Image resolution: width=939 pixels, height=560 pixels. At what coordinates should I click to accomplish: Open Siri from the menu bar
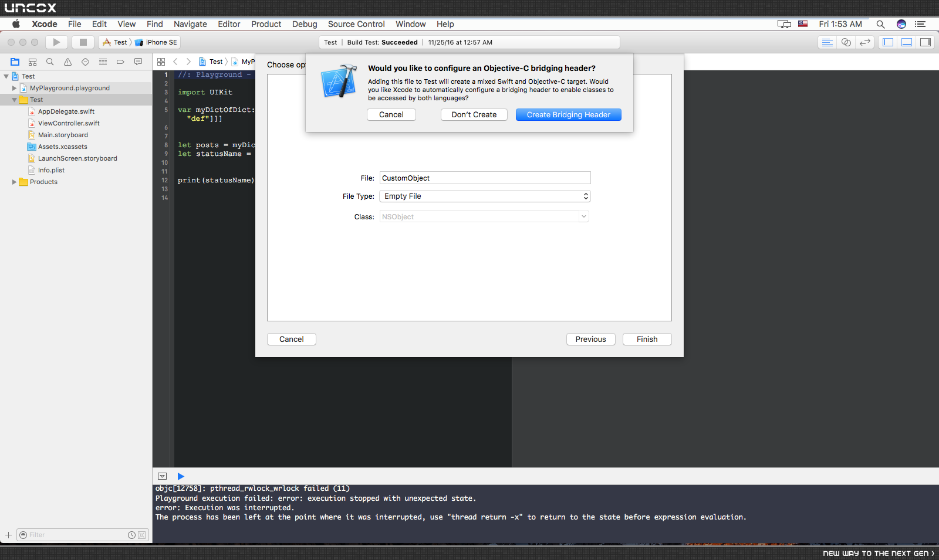tap(901, 24)
